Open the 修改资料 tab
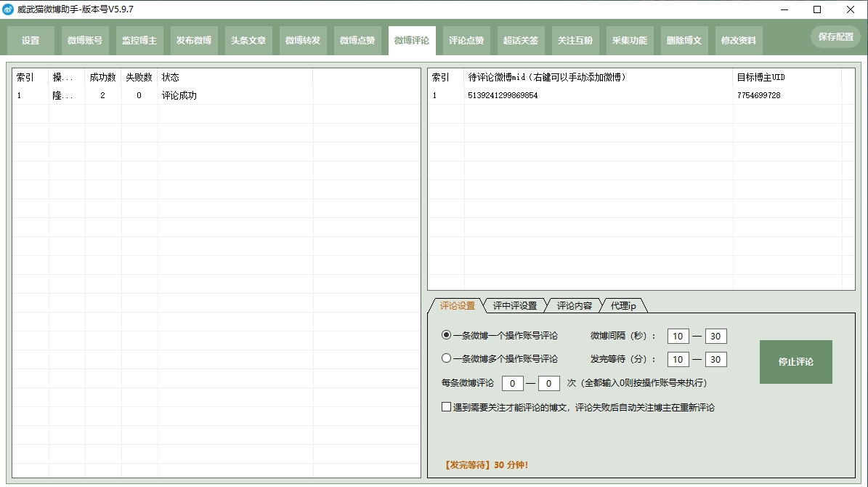Viewport: 868px width, 487px height. [x=739, y=41]
